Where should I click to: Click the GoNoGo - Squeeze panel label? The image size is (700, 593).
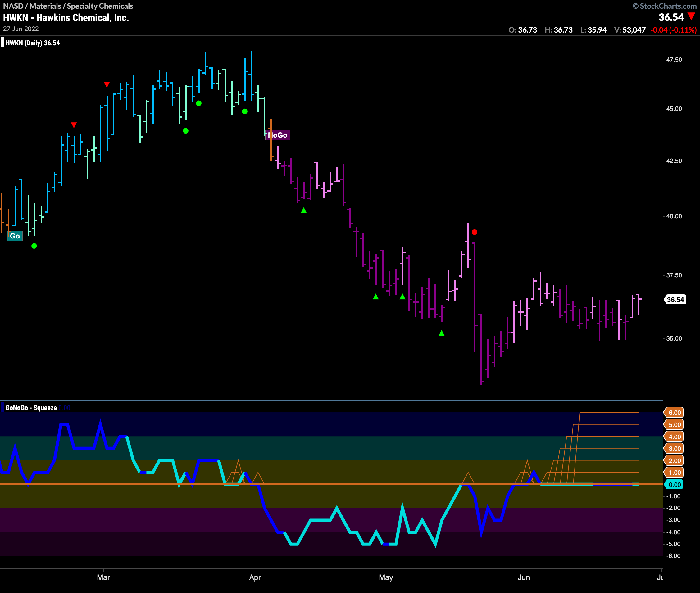tap(31, 408)
